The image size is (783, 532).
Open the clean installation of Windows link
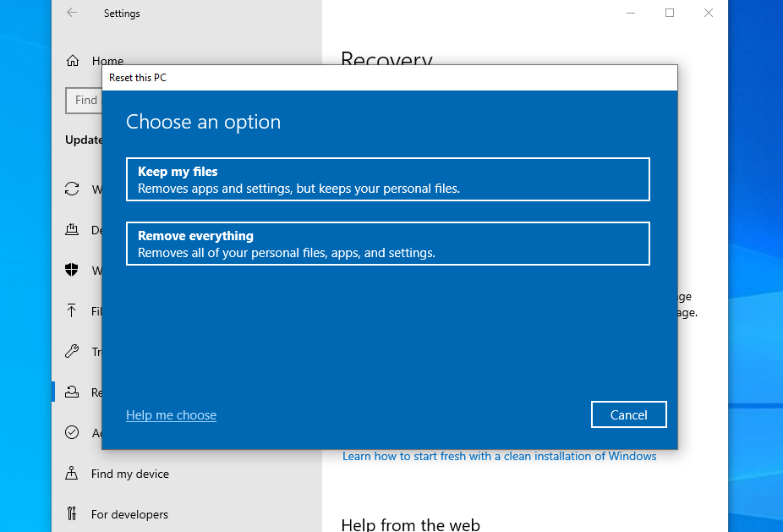[499, 456]
